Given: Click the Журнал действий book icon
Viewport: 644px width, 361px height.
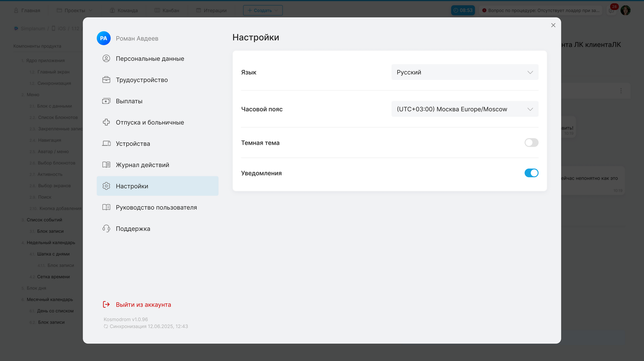Looking at the screenshot, I should click(106, 165).
